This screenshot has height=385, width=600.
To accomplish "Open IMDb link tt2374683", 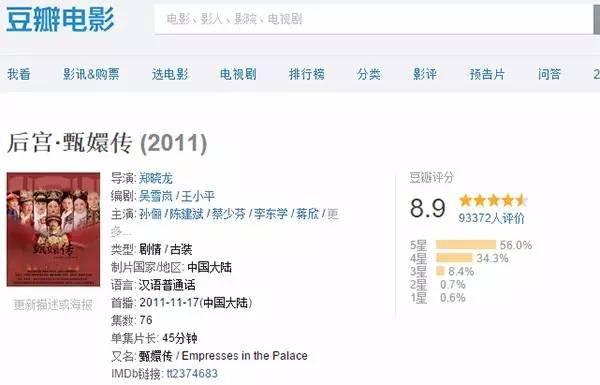I will [x=192, y=374].
